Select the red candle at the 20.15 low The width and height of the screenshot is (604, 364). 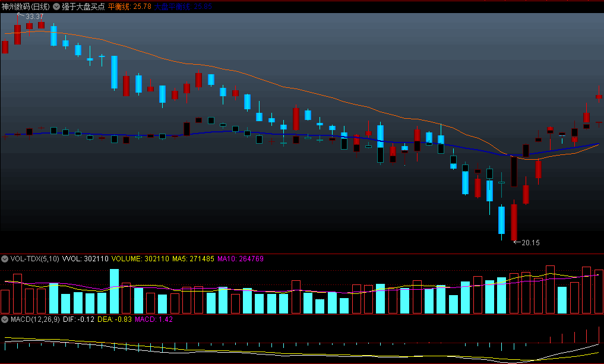pyautogui.click(x=514, y=221)
